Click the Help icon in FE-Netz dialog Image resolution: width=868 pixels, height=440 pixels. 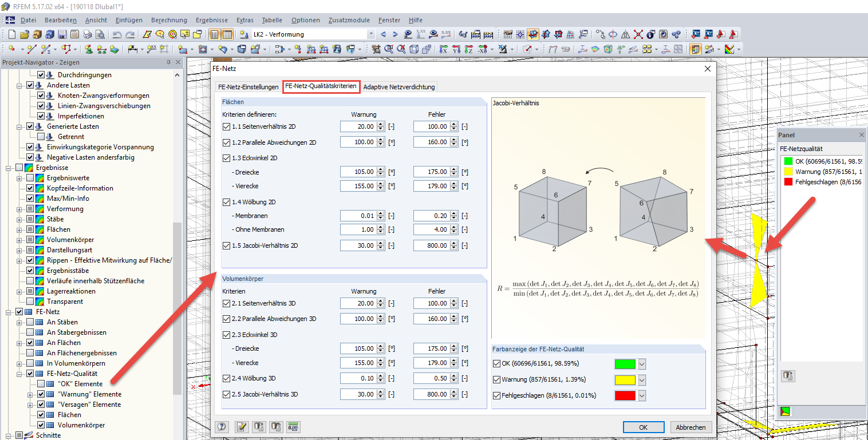[222, 427]
